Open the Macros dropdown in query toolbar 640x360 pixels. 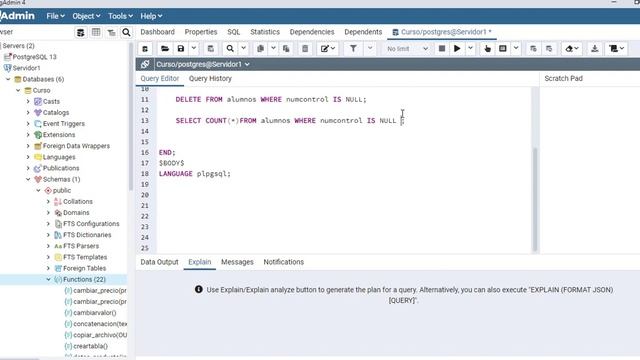(616, 49)
